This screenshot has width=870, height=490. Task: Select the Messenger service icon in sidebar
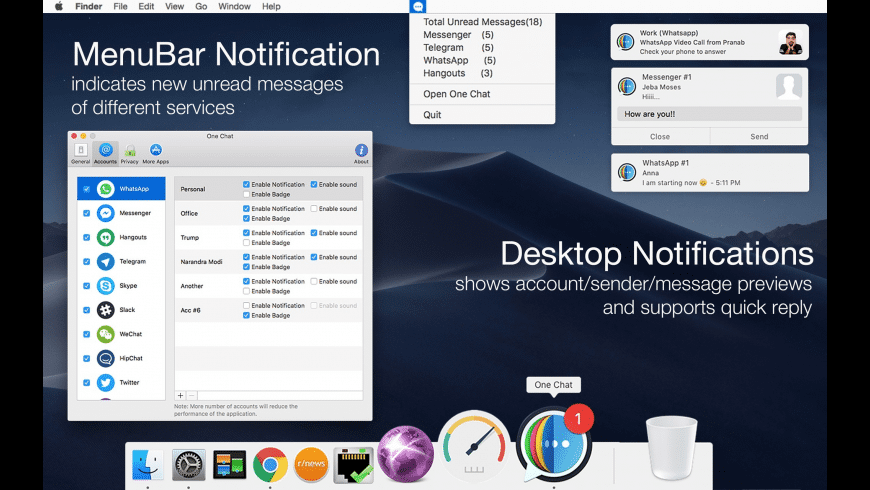105,213
